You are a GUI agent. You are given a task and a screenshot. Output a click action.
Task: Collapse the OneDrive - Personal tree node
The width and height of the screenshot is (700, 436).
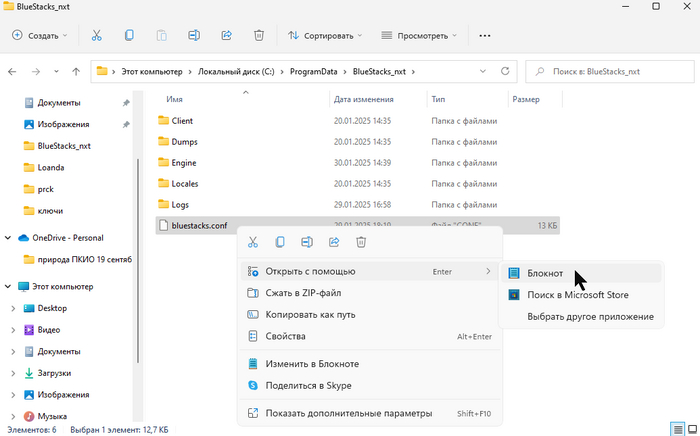(8, 238)
